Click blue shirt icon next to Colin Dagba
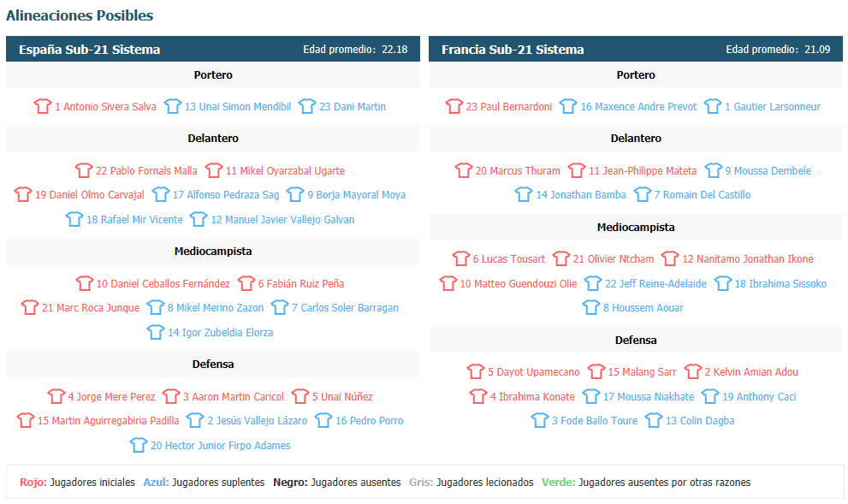 point(653,420)
